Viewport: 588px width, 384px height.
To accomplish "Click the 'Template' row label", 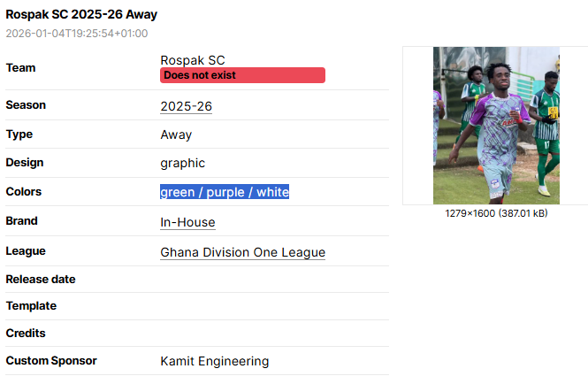I will pyautogui.click(x=31, y=306).
